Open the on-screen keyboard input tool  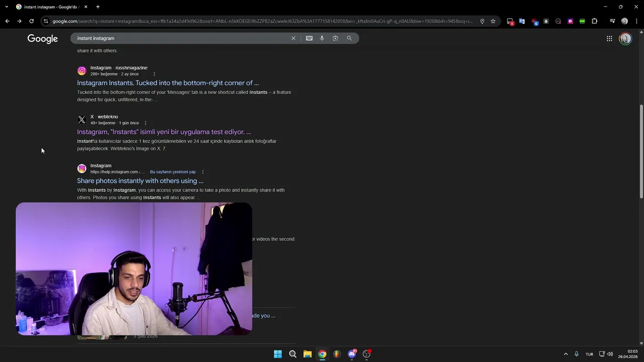[x=309, y=38]
